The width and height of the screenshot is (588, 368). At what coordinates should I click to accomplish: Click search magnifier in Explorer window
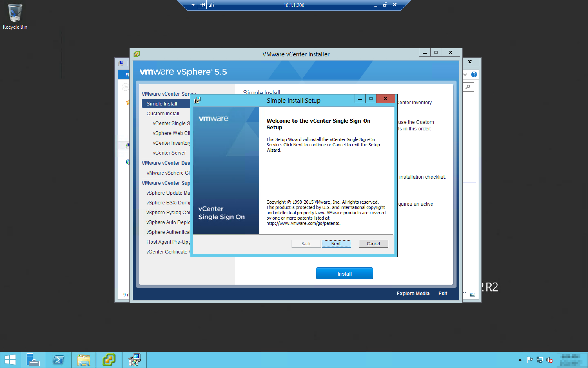tap(468, 87)
